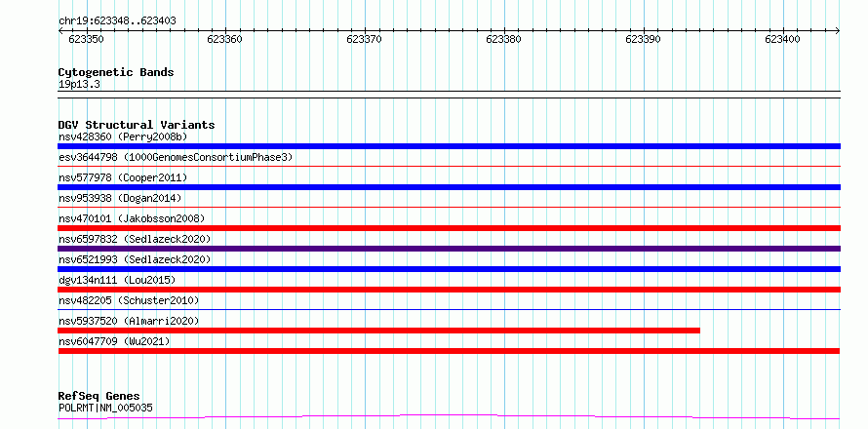Screen dimensions: 868x429
Task: Click the thin blue line for nsv482205
Action: coord(449,309)
